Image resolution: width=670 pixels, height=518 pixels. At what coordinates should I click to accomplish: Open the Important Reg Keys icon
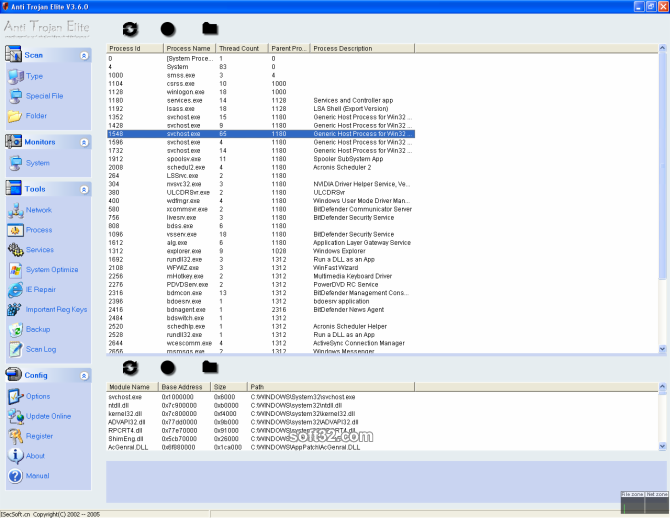coord(15,309)
